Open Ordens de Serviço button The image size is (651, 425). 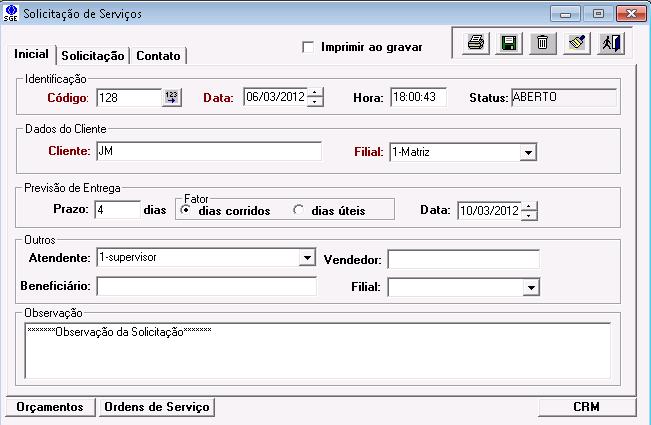point(156,407)
